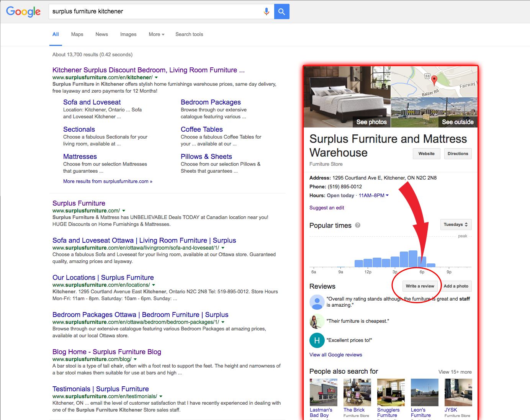Click the reviewer photo beside 'Their furniture is cheapest'
Image resolution: width=530 pixels, height=420 pixels.
(x=317, y=321)
